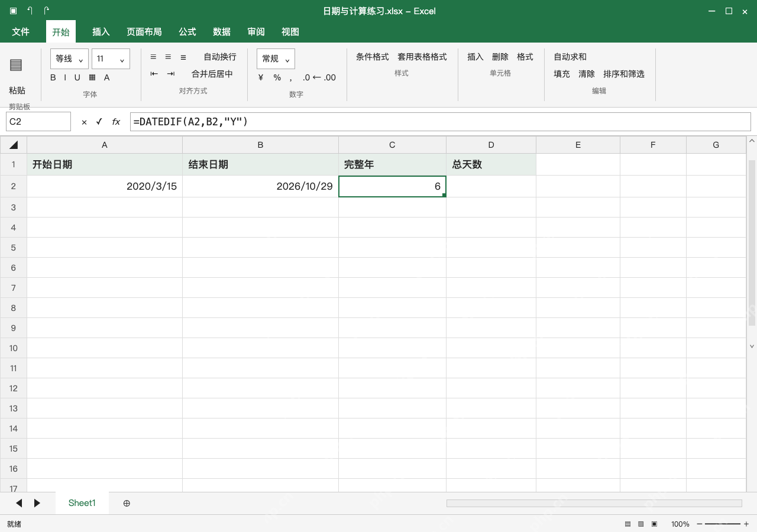Screen dimensions: 757x532
Task: Select the Sheet1 worksheet tab
Action: tap(82, 503)
